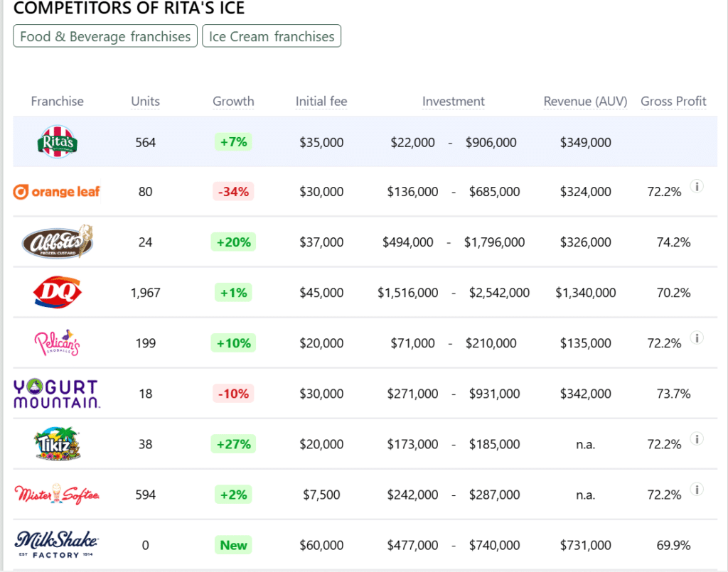This screenshot has width=728, height=572.
Task: Select the $1,796,000 investment maximum
Action: [x=495, y=242]
